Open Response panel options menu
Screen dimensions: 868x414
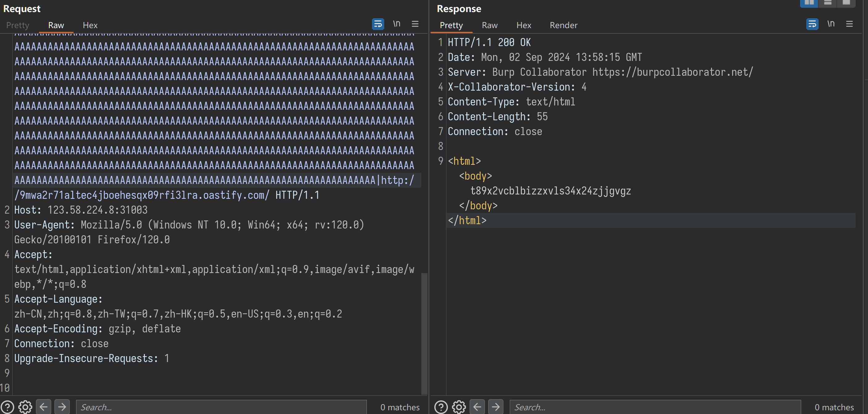849,24
